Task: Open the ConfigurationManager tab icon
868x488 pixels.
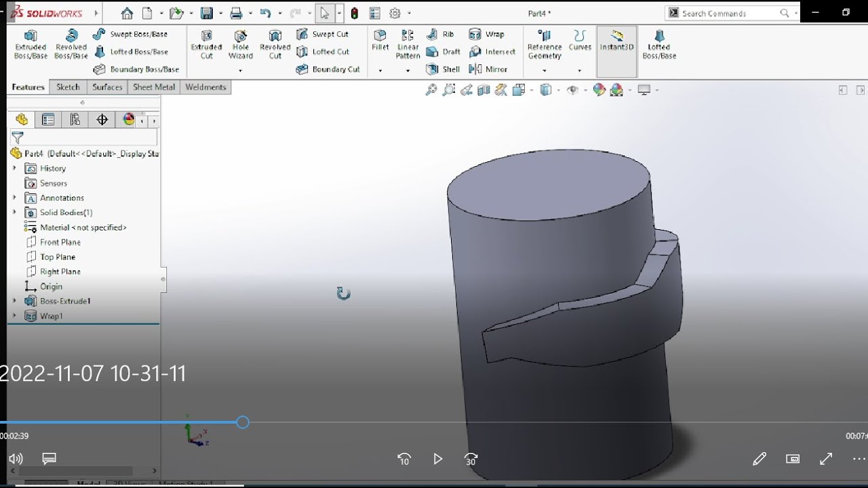Action: coord(75,120)
